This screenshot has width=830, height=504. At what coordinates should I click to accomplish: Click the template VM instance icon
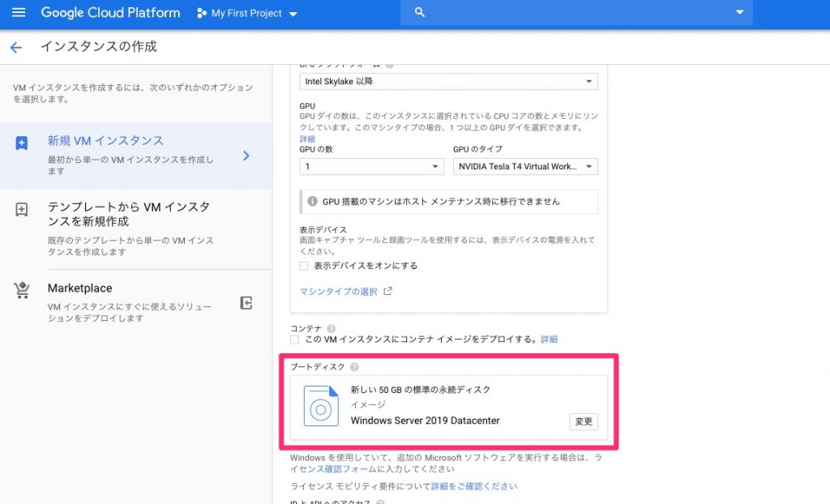click(x=22, y=210)
